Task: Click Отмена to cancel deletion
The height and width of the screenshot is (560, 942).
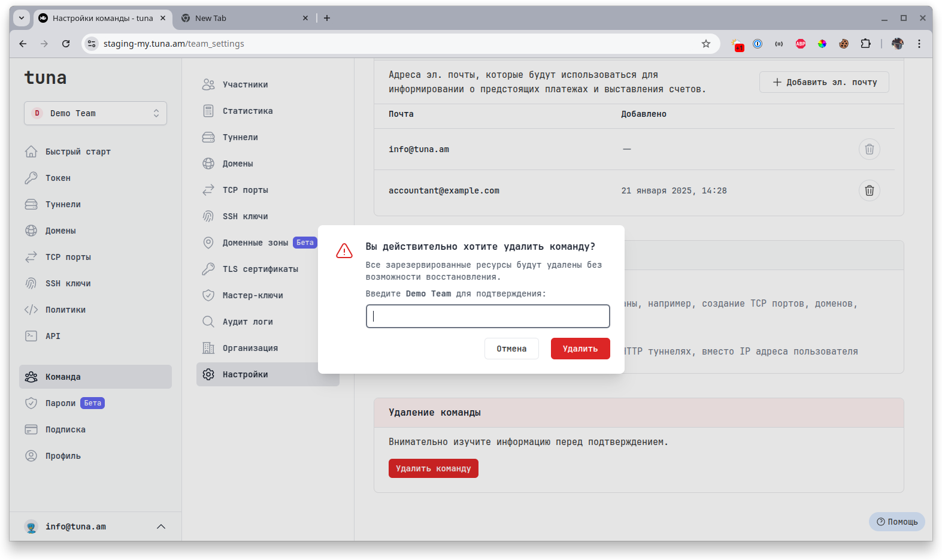Action: [511, 349]
